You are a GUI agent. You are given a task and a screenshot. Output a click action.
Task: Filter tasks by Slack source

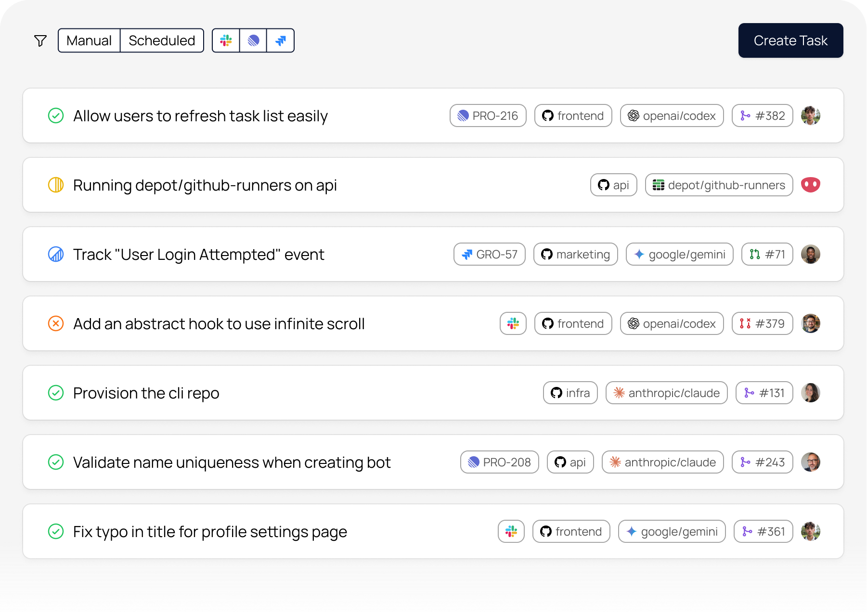226,40
